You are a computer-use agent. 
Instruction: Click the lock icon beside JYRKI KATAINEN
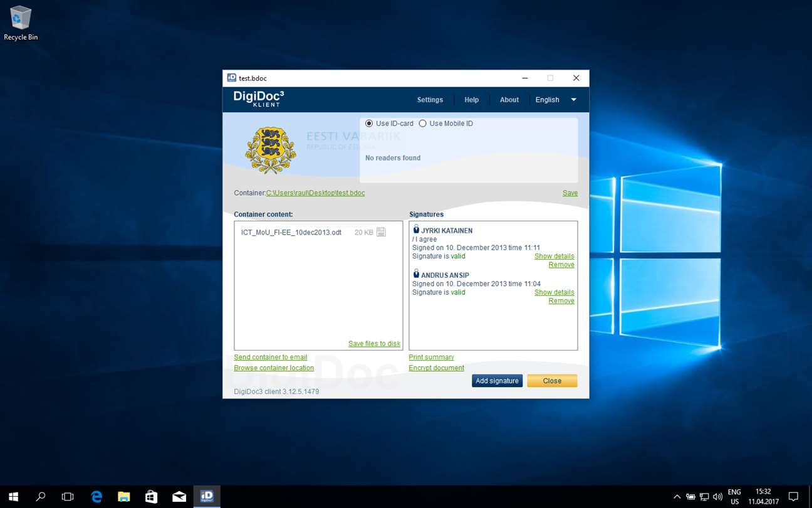coord(416,230)
